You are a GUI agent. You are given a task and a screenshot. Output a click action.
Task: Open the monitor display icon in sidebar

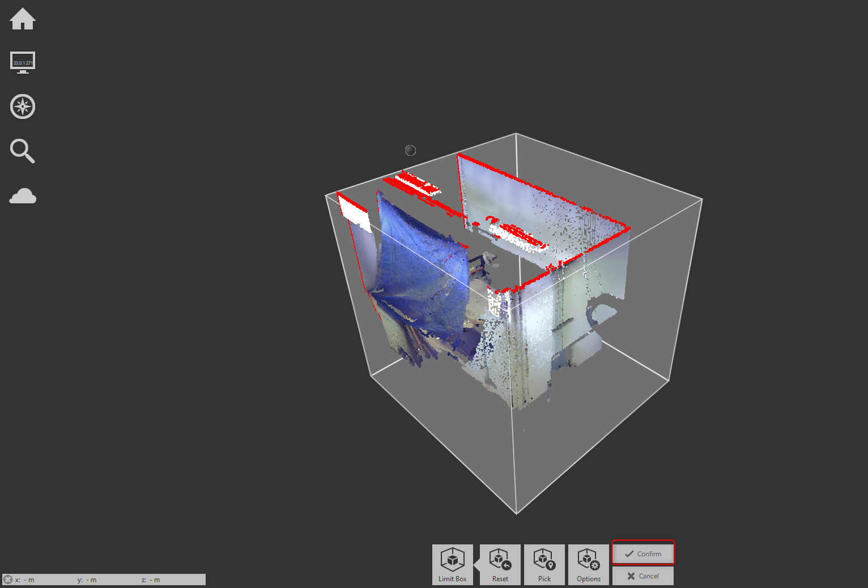pyautogui.click(x=23, y=62)
